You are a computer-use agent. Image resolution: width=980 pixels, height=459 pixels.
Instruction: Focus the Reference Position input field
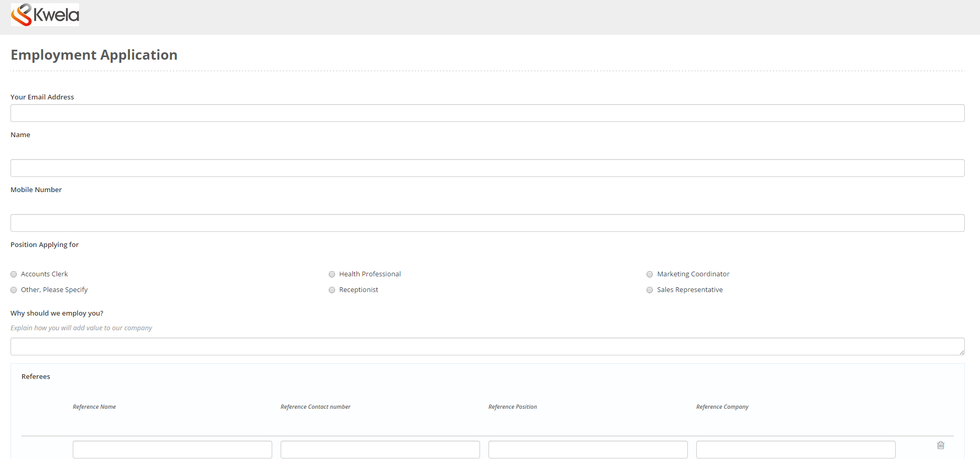pos(588,450)
